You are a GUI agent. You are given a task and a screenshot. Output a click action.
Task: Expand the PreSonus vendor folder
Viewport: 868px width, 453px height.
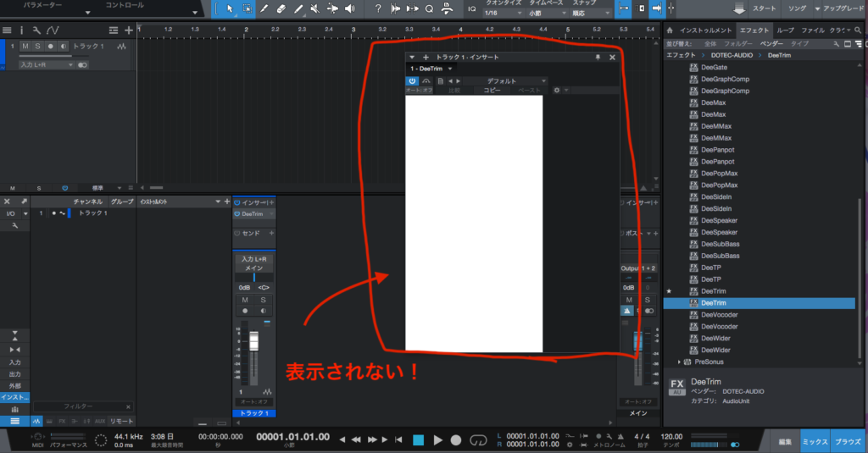coord(680,362)
